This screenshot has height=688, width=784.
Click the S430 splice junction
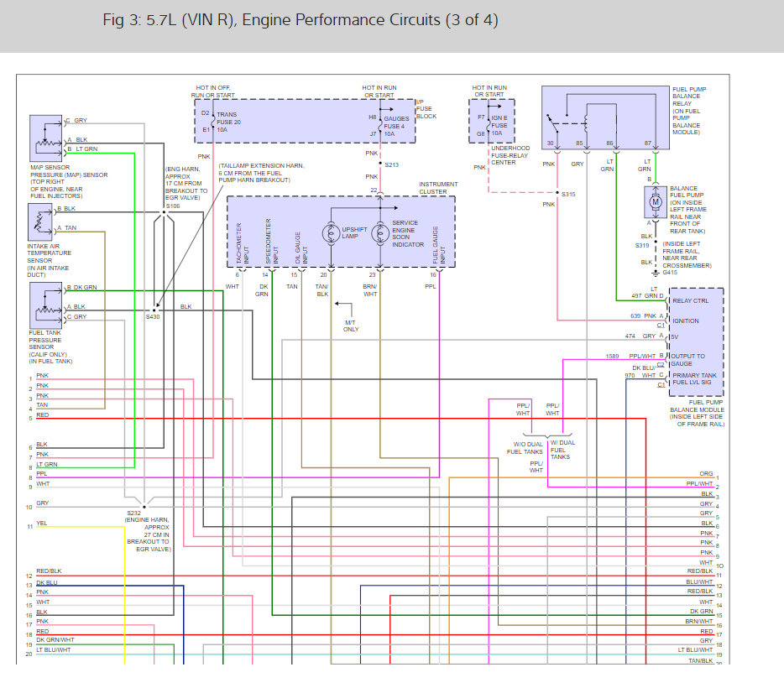pyautogui.click(x=154, y=308)
